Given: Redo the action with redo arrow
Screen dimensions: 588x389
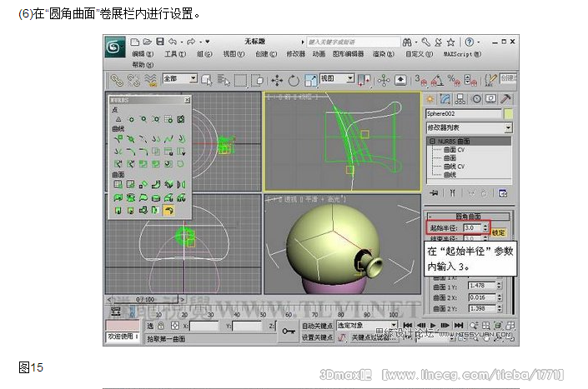Looking at the screenshot, I should pyautogui.click(x=191, y=42).
